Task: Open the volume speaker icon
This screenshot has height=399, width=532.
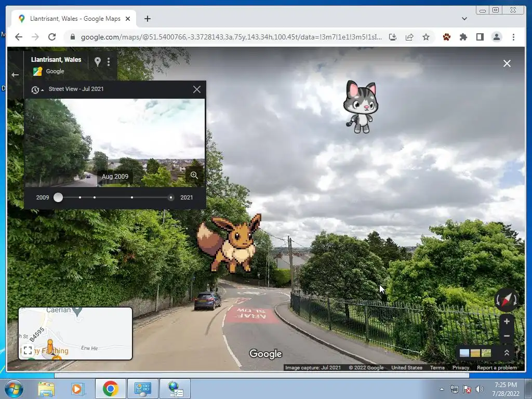Action: tap(480, 390)
